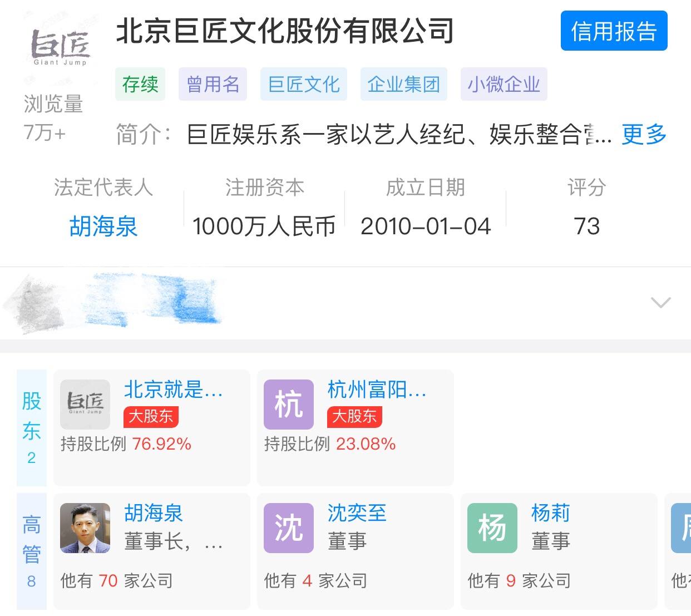
Task: Select the 小微企业 tag
Action: tap(502, 84)
